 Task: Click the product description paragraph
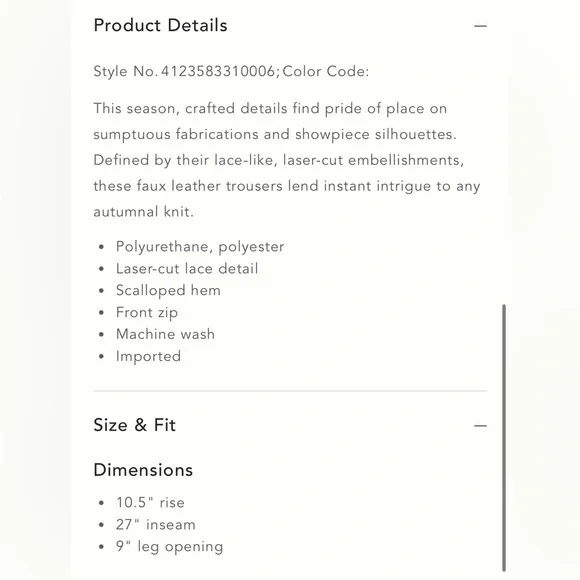pos(287,160)
